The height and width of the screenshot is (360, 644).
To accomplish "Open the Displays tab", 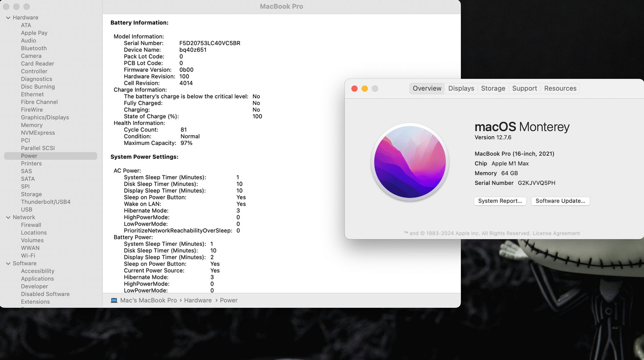I will tap(461, 88).
